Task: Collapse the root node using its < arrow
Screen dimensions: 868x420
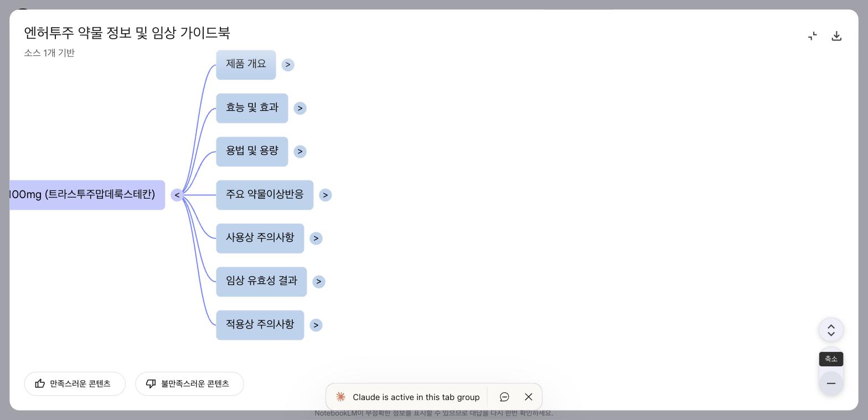Action: [x=177, y=195]
